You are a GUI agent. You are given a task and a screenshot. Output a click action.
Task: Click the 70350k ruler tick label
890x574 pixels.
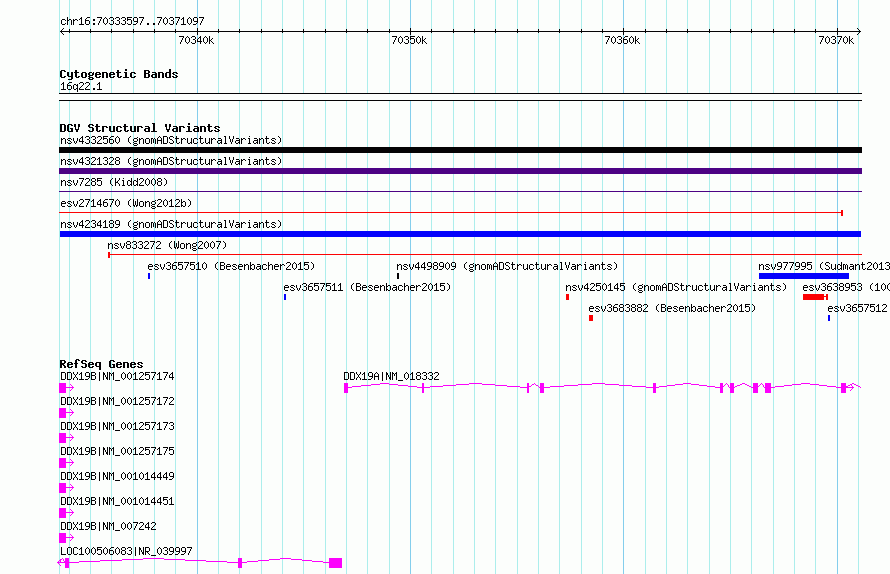click(409, 40)
